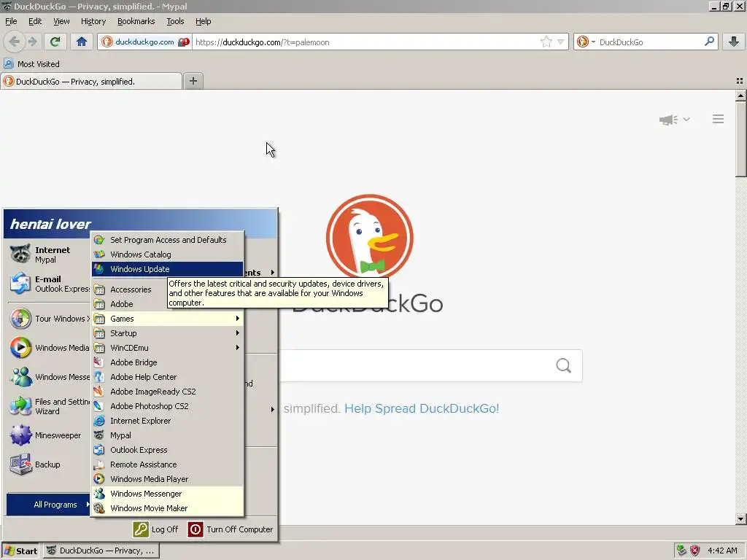Viewport: 747px width, 560px height.
Task: Launch Adobe Photoshop CS2
Action: [x=167, y=406]
